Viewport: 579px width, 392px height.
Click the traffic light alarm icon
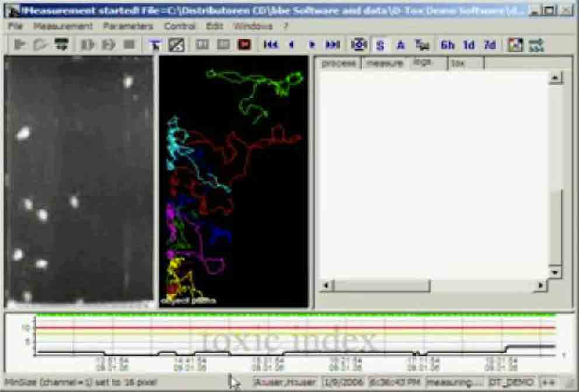tap(515, 45)
